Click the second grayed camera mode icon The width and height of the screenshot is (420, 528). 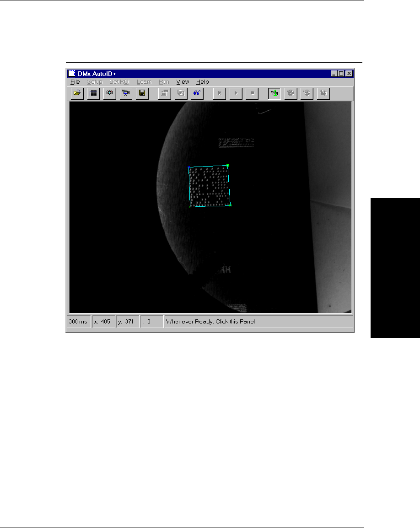[291, 93]
